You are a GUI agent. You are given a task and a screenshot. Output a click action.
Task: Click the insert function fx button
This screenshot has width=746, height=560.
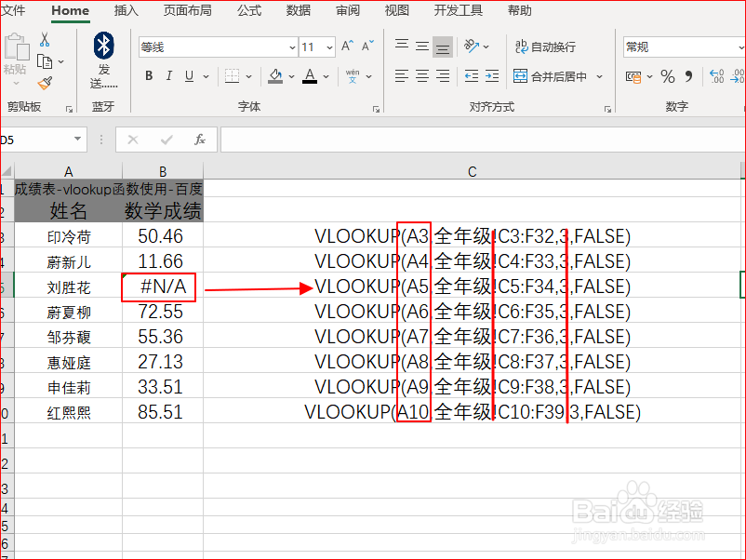[x=200, y=140]
